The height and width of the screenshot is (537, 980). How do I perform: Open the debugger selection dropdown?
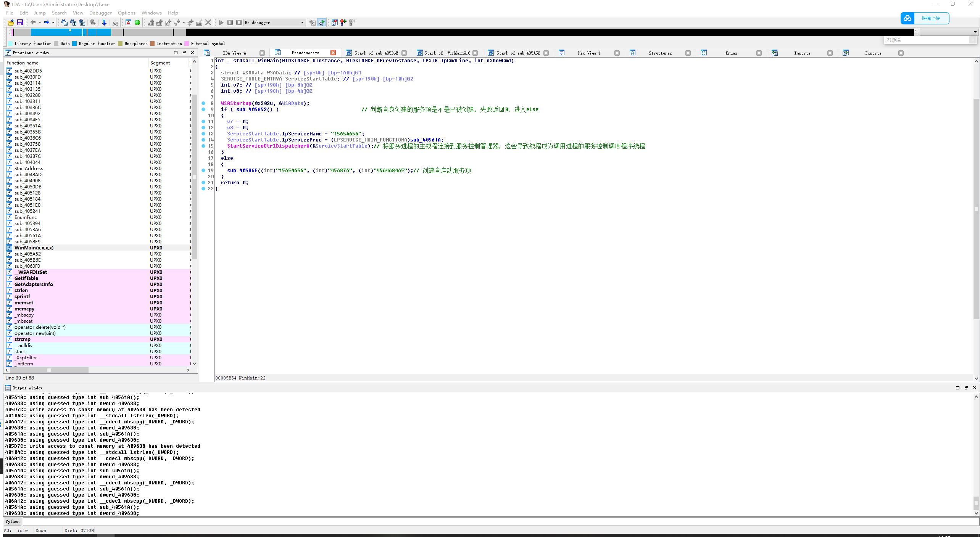pyautogui.click(x=302, y=23)
